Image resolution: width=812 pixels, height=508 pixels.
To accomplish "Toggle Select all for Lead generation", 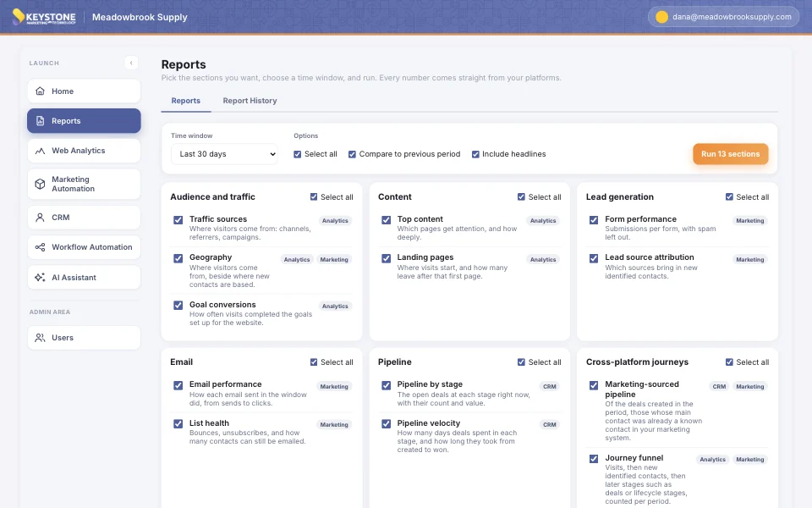I will pos(729,197).
